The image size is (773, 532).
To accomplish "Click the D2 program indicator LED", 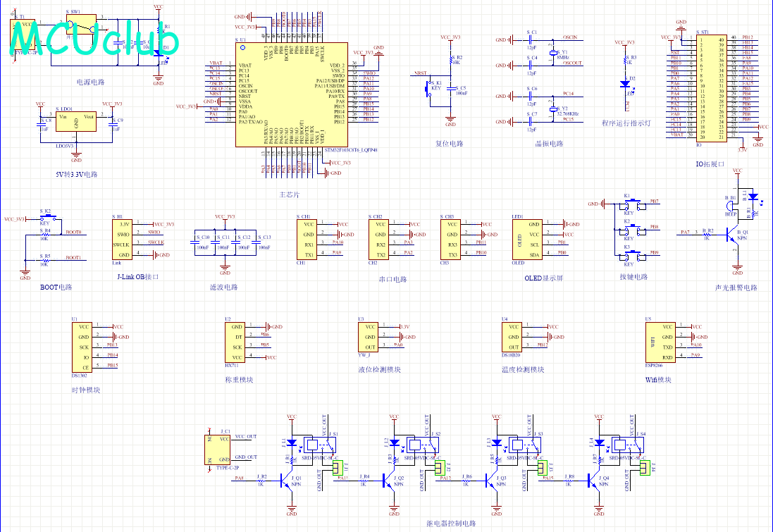I will pos(625,85).
